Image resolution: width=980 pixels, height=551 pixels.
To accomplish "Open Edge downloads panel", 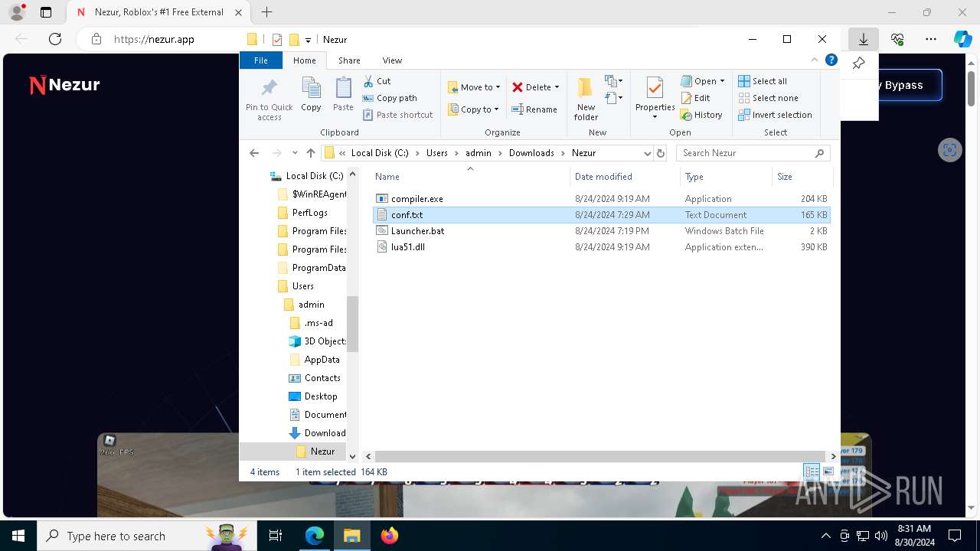I will 864,39.
